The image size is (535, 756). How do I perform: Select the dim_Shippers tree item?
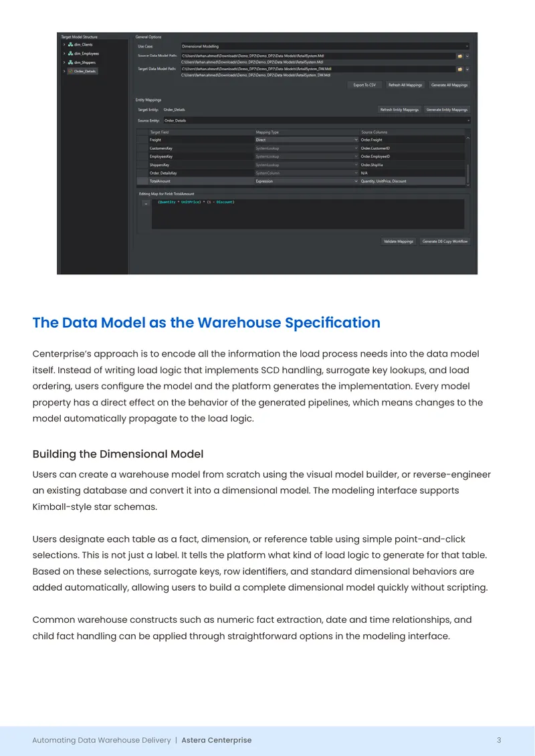pos(85,62)
